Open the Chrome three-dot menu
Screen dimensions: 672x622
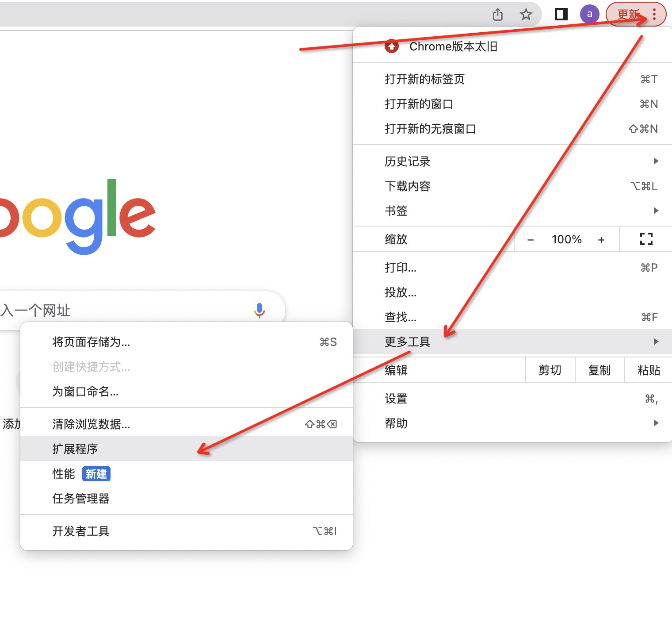click(x=654, y=14)
